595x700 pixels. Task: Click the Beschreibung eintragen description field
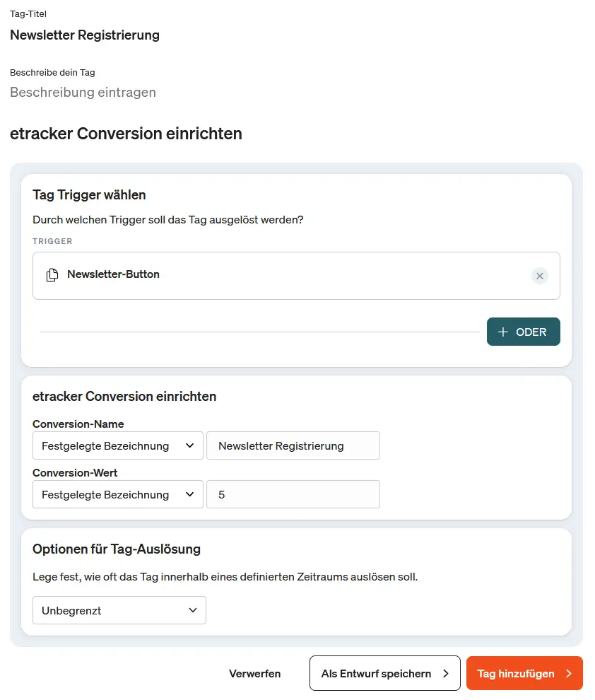tap(83, 92)
